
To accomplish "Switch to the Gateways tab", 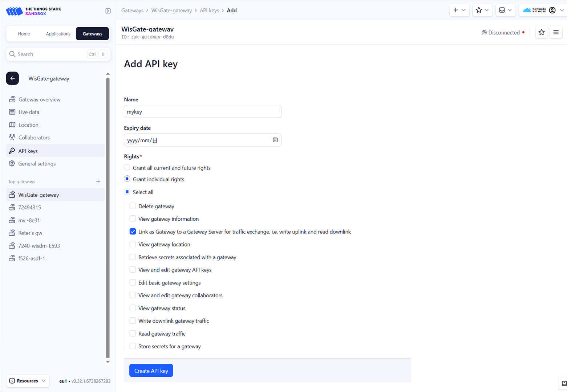I will 92,34.
